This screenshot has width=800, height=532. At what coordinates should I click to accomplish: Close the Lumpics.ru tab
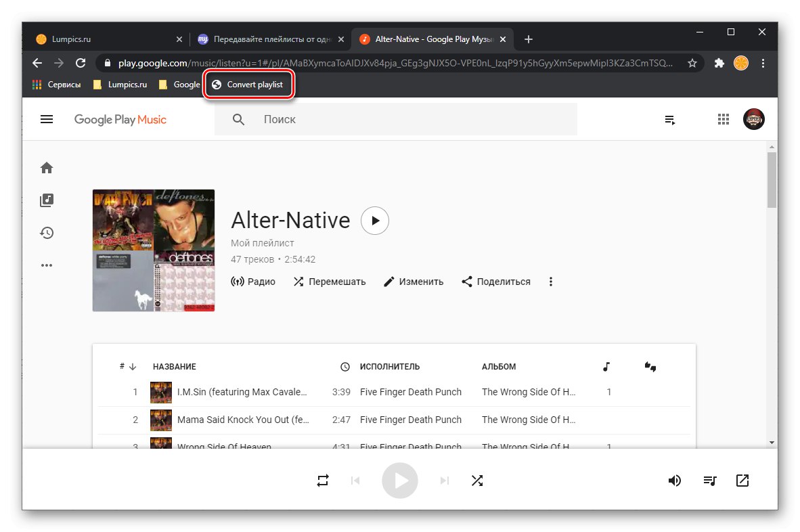tap(179, 39)
